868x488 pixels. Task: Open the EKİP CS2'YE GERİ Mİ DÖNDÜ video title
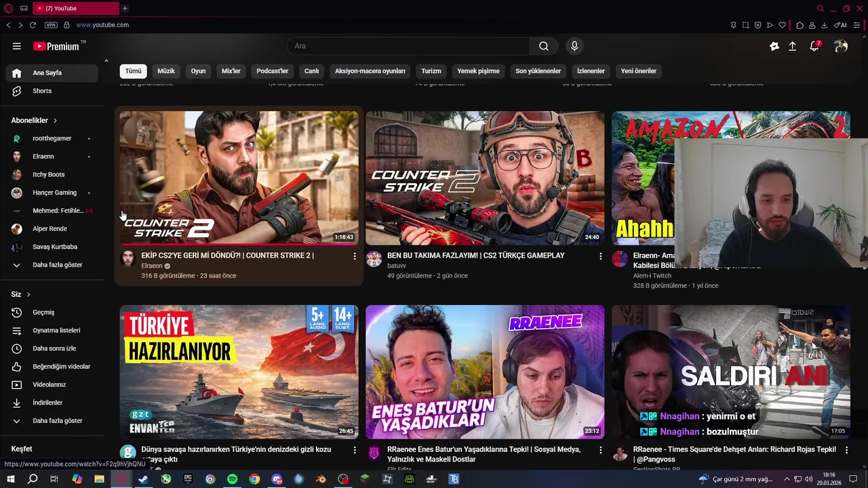(x=227, y=256)
